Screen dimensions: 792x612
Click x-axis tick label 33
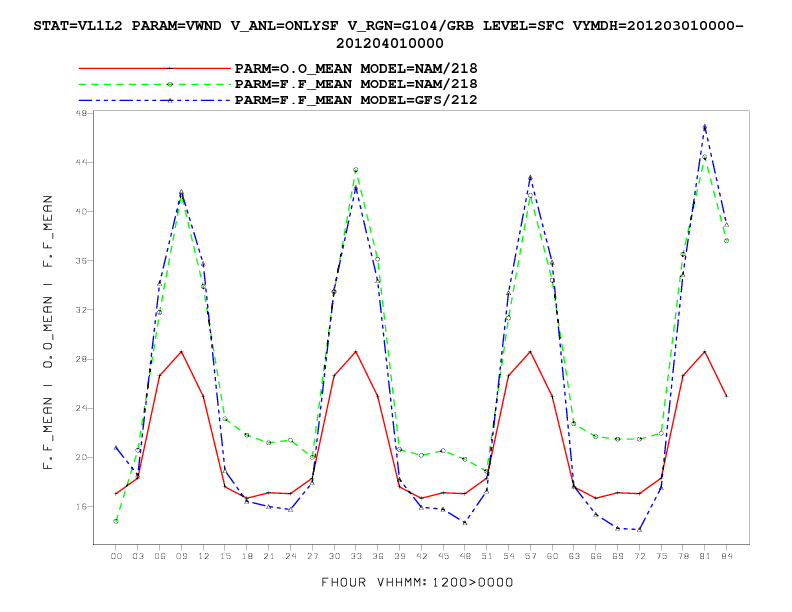click(356, 556)
